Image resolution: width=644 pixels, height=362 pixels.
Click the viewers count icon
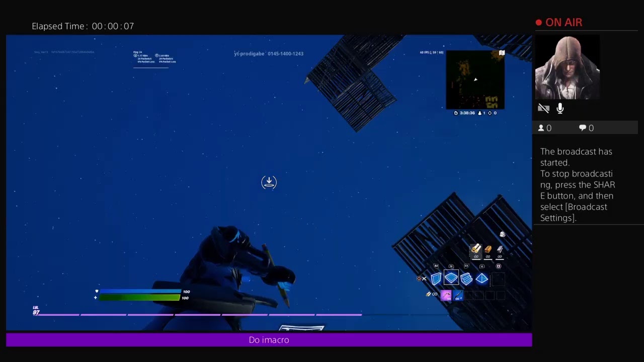(x=541, y=128)
